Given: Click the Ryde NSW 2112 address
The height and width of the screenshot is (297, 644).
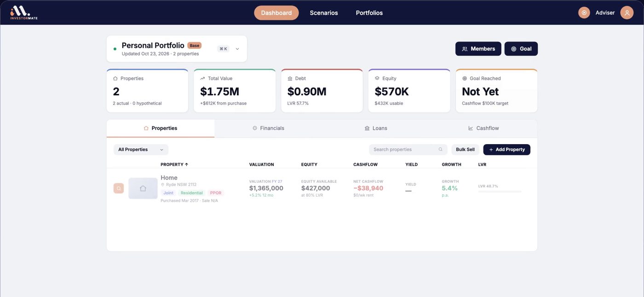Looking at the screenshot, I should tap(181, 185).
